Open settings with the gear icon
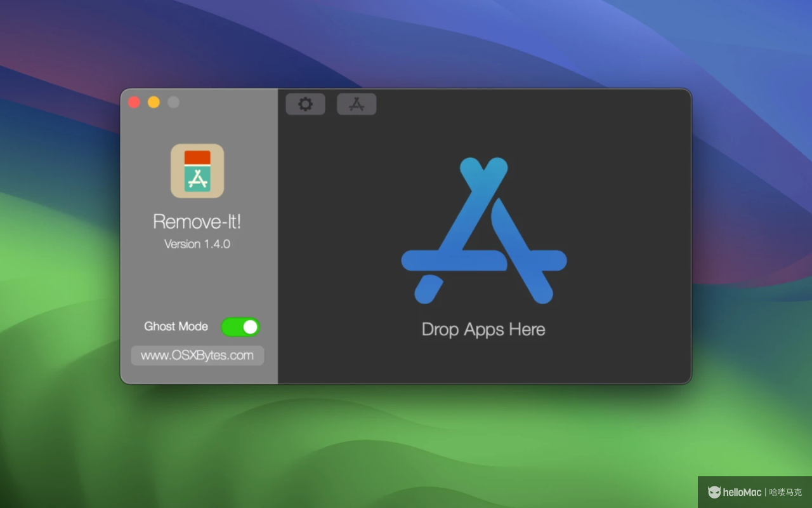 (305, 104)
